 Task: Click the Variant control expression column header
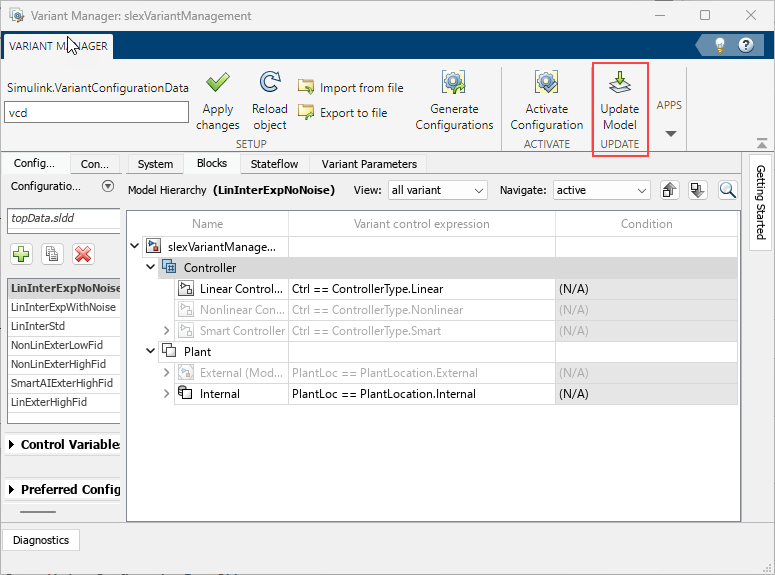(422, 224)
